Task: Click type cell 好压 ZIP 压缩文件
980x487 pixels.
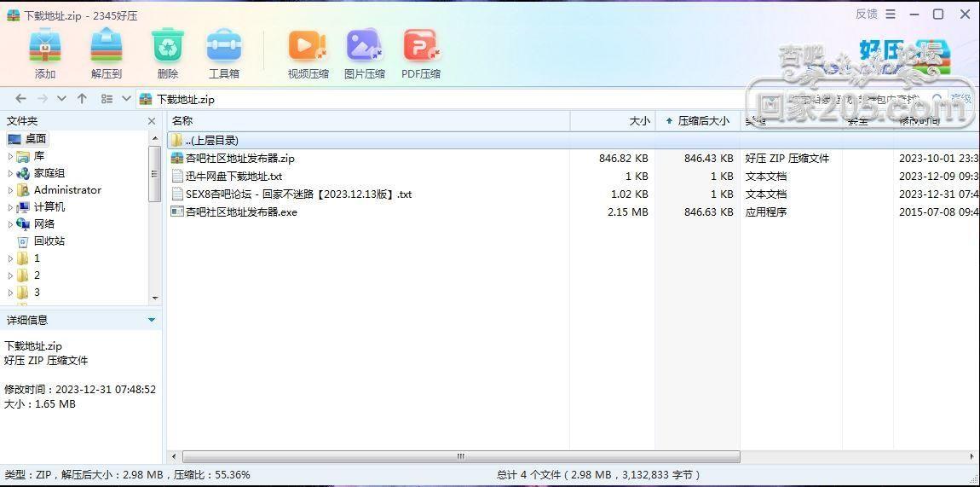Action: pyautogui.click(x=787, y=159)
